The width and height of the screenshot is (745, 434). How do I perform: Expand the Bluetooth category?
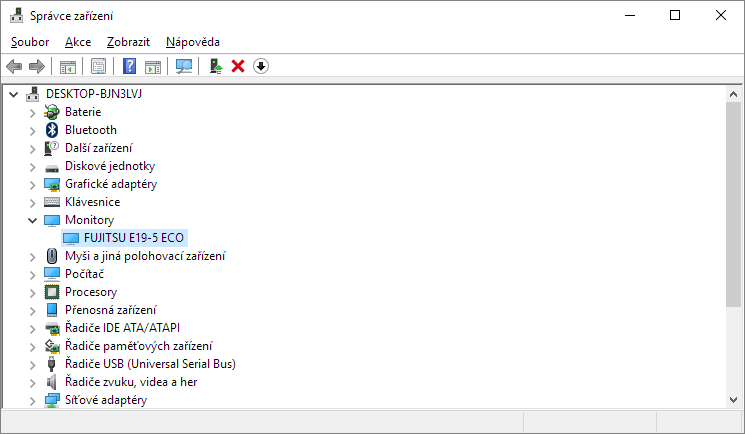click(32, 131)
